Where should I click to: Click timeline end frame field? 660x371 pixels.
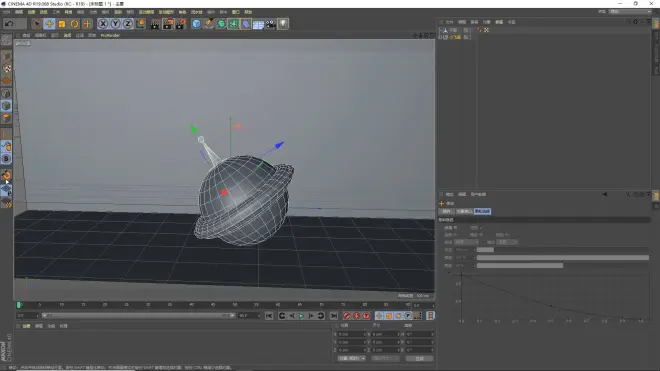click(x=249, y=315)
